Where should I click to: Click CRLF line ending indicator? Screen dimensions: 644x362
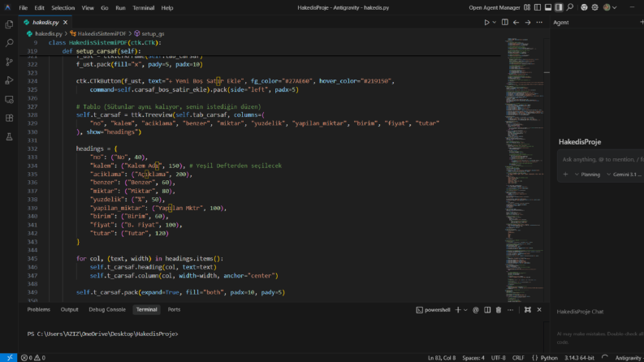pyautogui.click(x=518, y=358)
